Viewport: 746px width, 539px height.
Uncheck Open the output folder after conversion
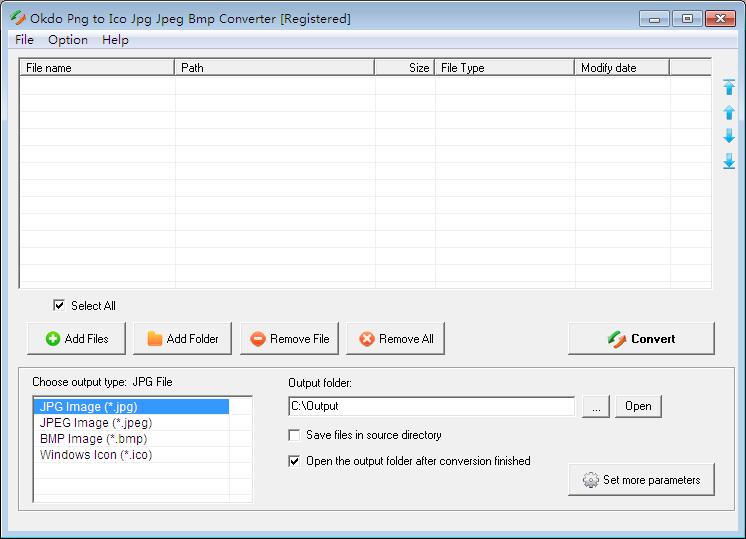point(294,461)
